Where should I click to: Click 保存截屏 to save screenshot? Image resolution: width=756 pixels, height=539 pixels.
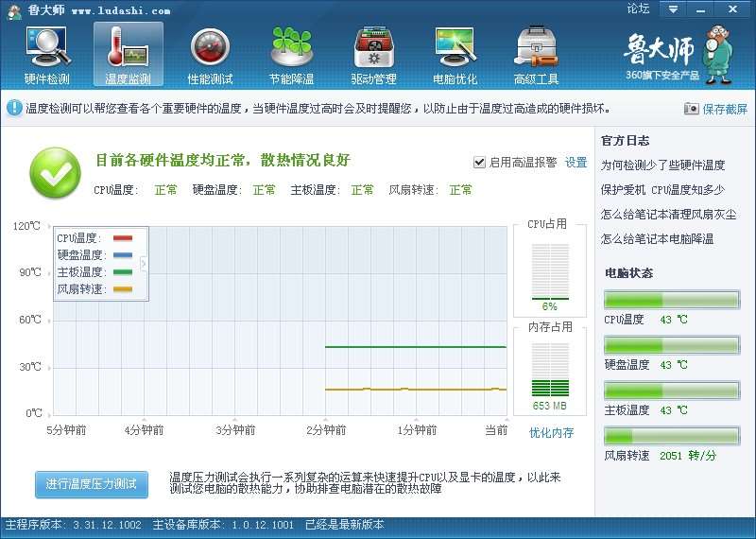(725, 109)
